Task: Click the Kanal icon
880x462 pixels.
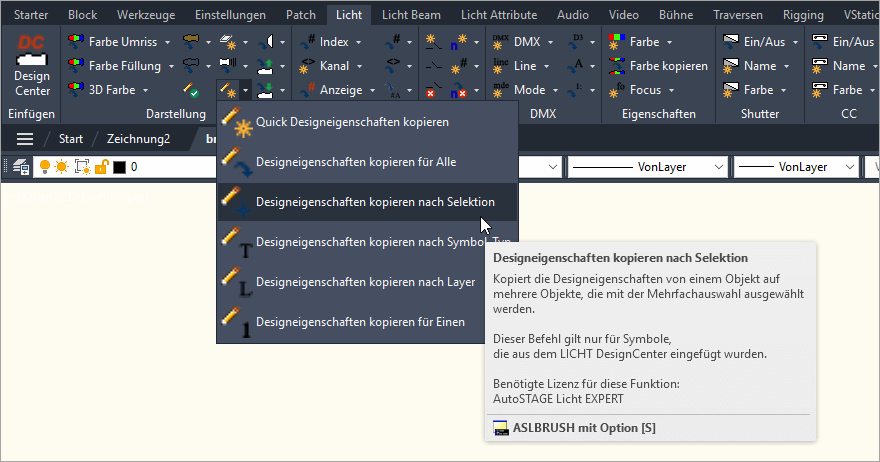Action: [307, 66]
